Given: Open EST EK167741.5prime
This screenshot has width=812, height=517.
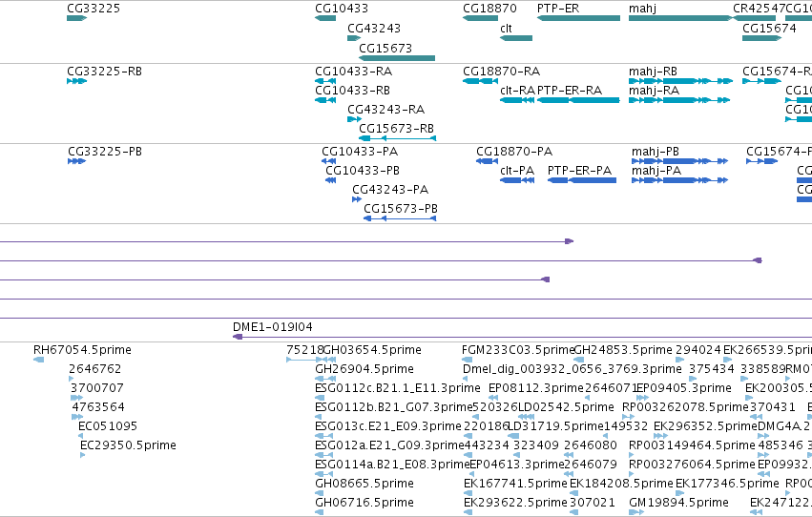Looking at the screenshot, I should tap(515, 484).
